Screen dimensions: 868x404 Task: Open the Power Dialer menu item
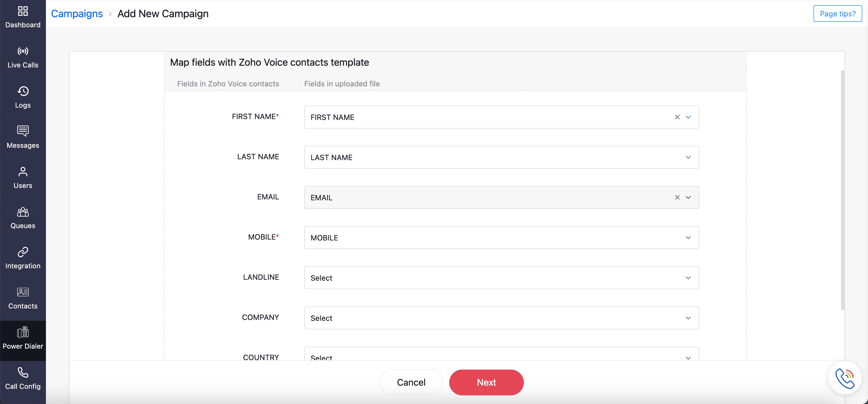(x=23, y=338)
